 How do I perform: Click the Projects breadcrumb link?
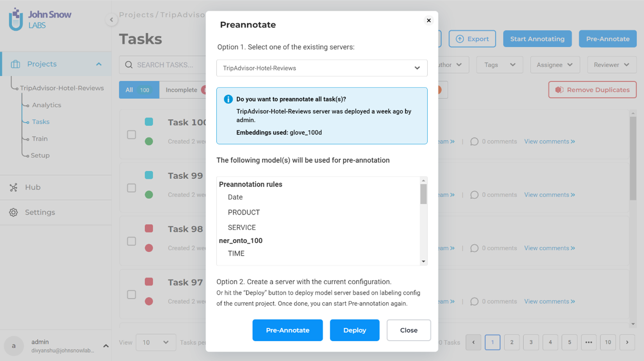[x=136, y=15]
